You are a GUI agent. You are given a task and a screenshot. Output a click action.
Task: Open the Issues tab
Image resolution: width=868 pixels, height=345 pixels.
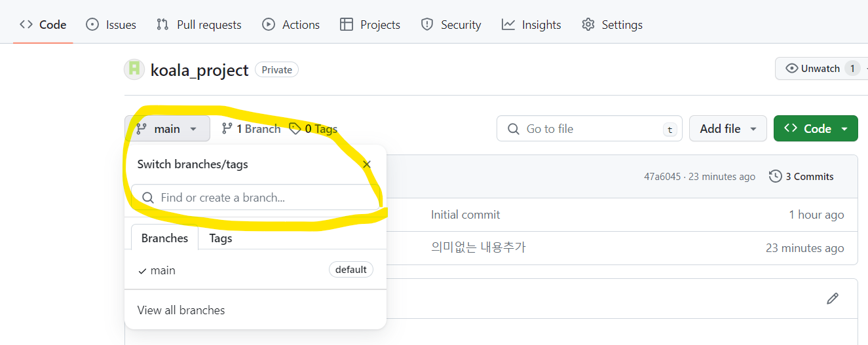click(111, 25)
